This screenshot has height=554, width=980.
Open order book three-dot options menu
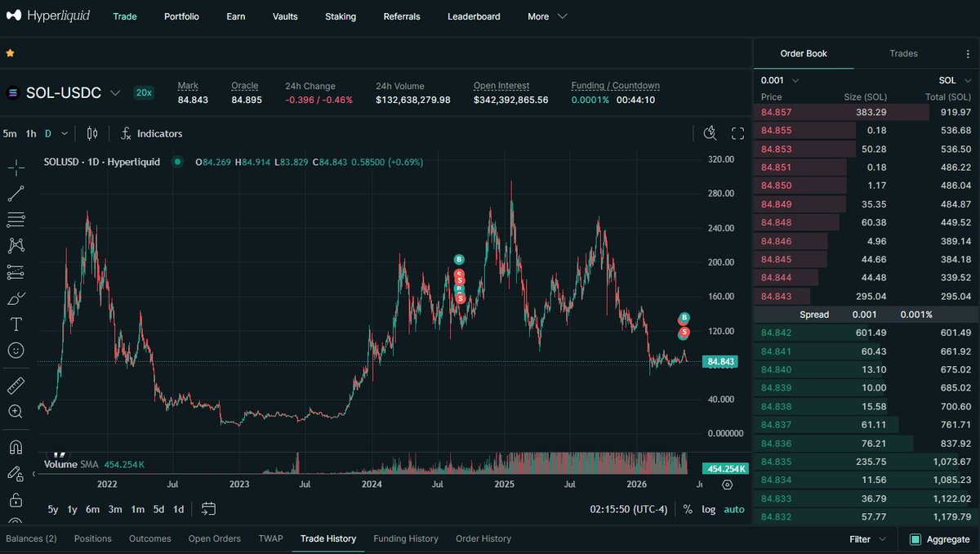pos(968,54)
